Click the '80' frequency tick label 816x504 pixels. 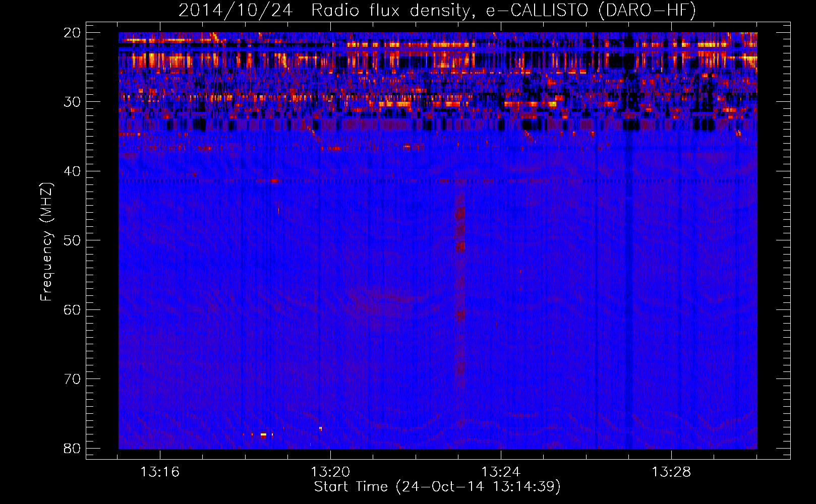coord(72,448)
